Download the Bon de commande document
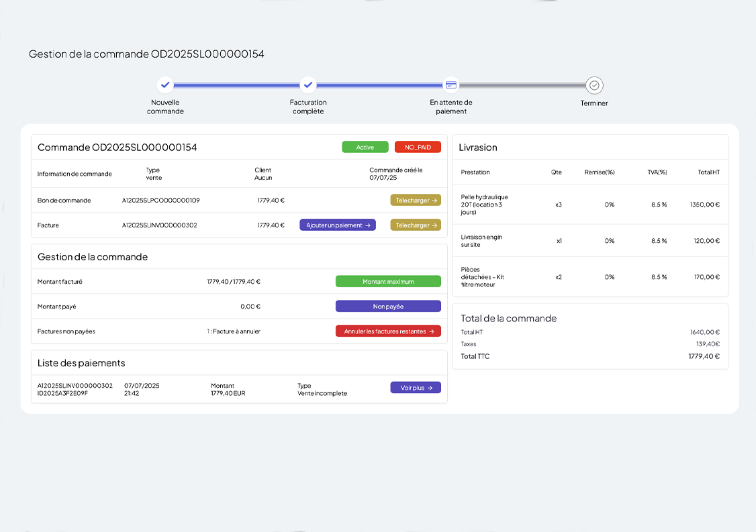Viewport: 756px width, 532px height. [x=416, y=200]
